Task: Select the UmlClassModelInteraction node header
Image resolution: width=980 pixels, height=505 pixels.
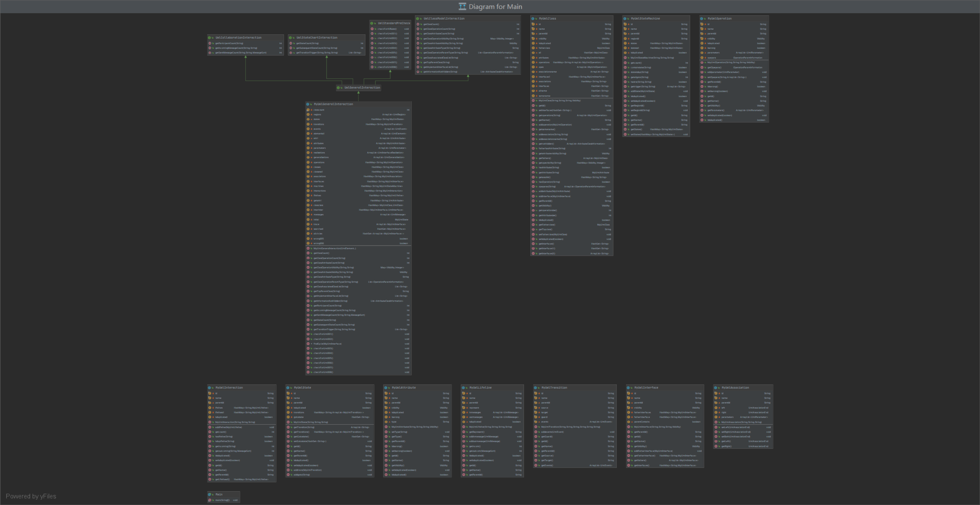Action: (444, 19)
